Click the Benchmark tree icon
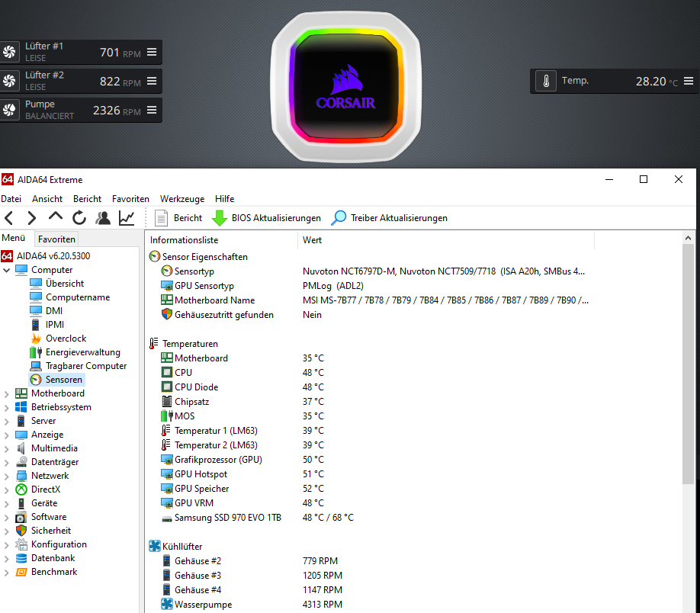The width and height of the screenshot is (700, 613). click(21, 572)
